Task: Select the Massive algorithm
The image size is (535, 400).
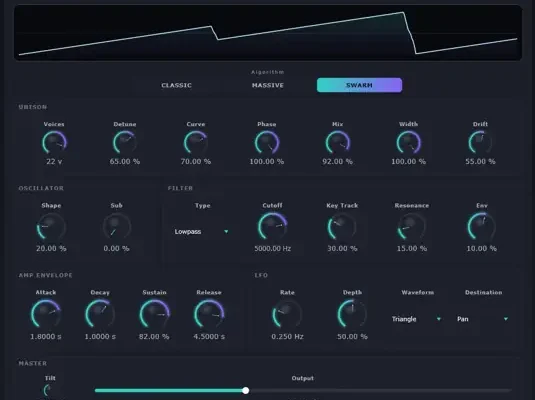Action: click(x=268, y=85)
